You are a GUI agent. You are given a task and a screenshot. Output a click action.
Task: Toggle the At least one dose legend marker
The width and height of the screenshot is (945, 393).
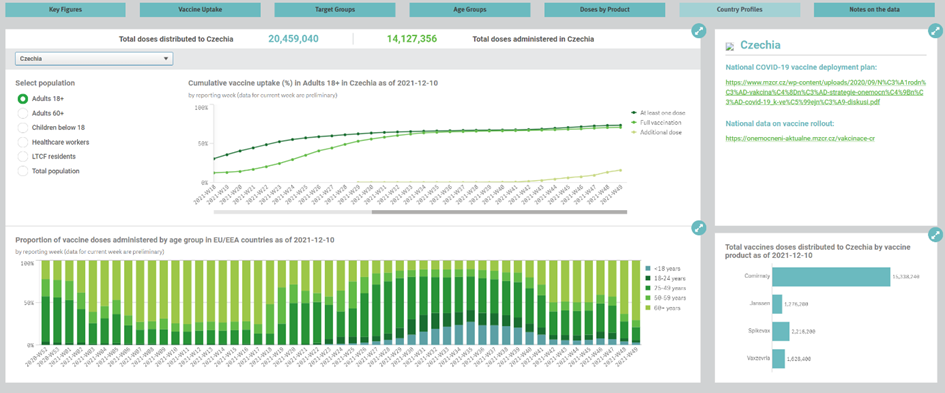[x=634, y=113]
